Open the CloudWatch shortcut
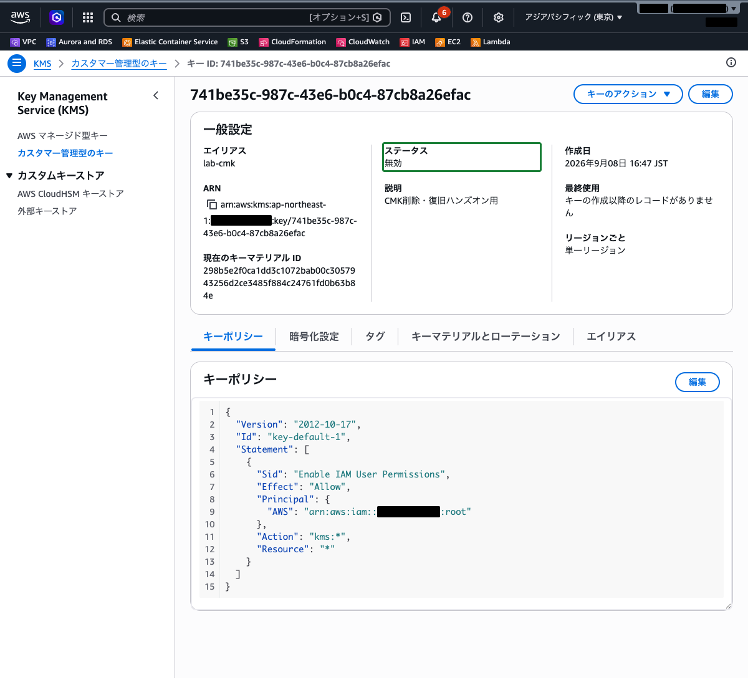This screenshot has width=748, height=700. coord(363,42)
